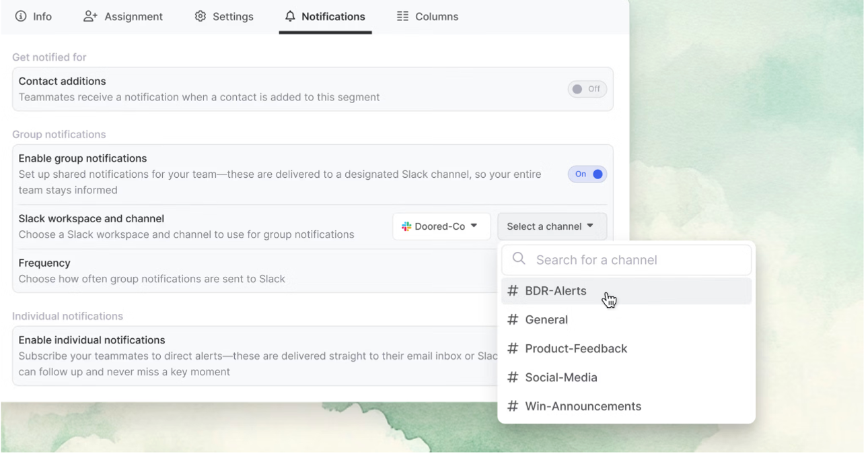868x454 pixels.
Task: Click the hash icon beside BDR-Alerts
Action: tap(513, 291)
